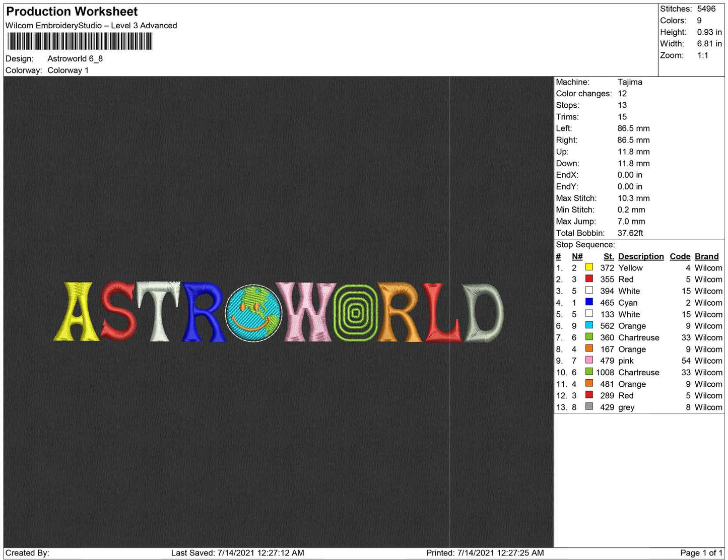Click the green concentric-ring O in the design
This screenshot has width=728, height=560.
click(x=355, y=313)
